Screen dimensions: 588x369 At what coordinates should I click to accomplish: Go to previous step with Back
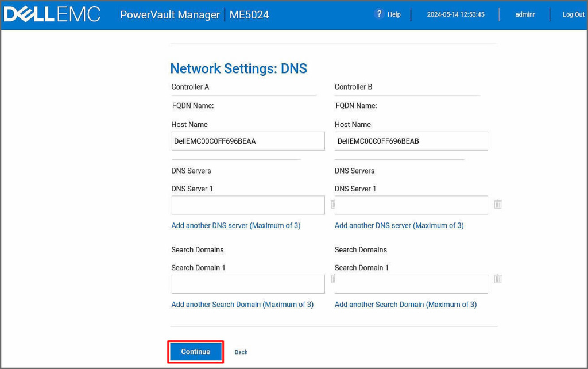241,352
